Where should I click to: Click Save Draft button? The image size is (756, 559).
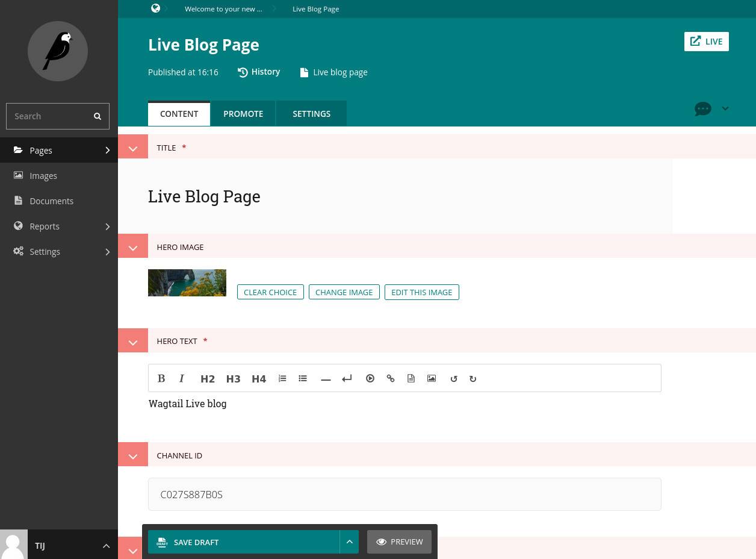[244, 542]
